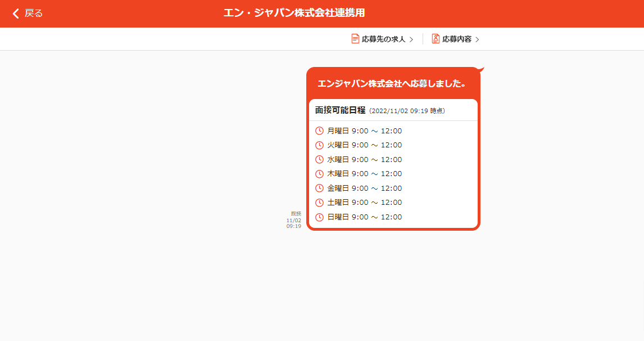Click the 面接可能日程 heading
The image size is (644, 341).
pyautogui.click(x=340, y=110)
